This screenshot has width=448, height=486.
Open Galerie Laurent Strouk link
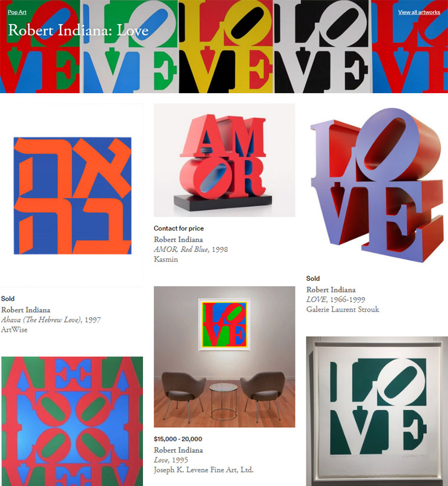click(x=343, y=309)
